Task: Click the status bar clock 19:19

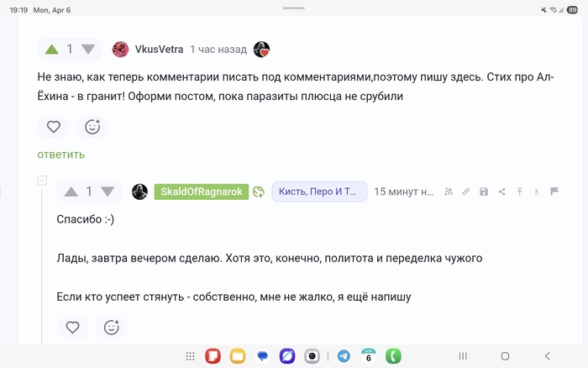Action: pos(18,10)
